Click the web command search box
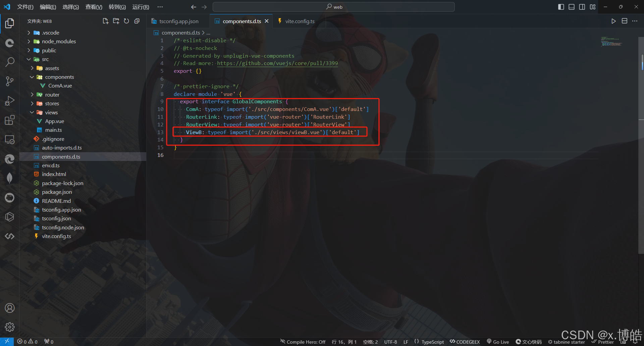 point(334,7)
